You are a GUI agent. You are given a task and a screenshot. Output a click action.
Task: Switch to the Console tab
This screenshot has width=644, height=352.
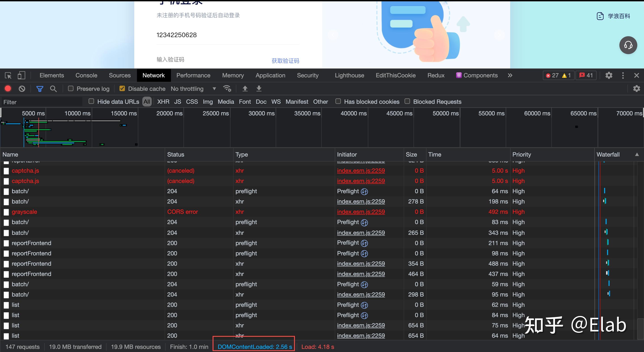[x=86, y=75]
